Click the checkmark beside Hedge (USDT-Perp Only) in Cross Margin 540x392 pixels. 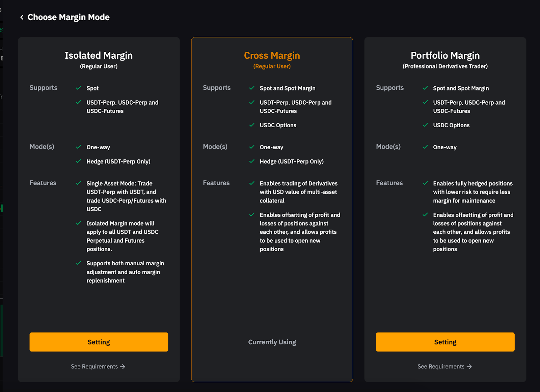pyautogui.click(x=252, y=161)
